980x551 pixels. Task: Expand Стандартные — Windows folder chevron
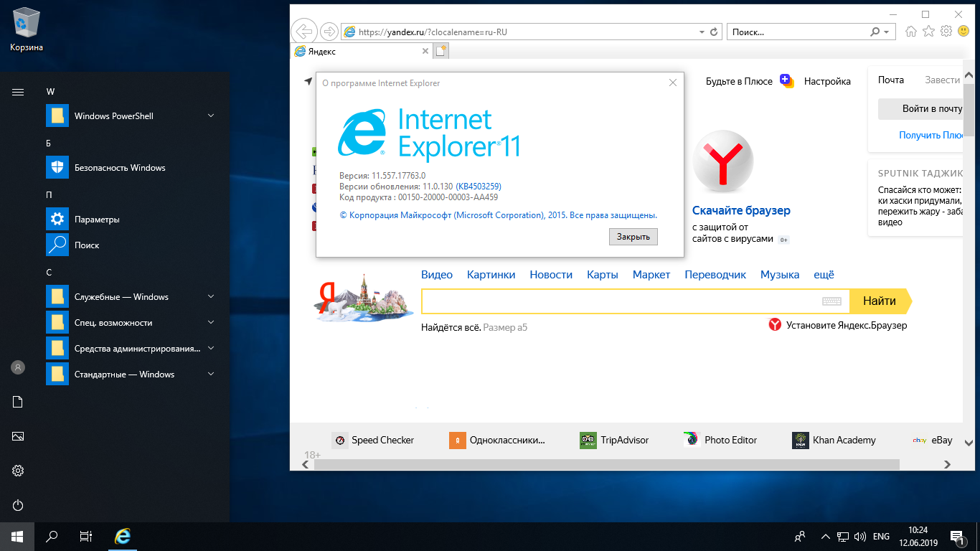click(211, 374)
